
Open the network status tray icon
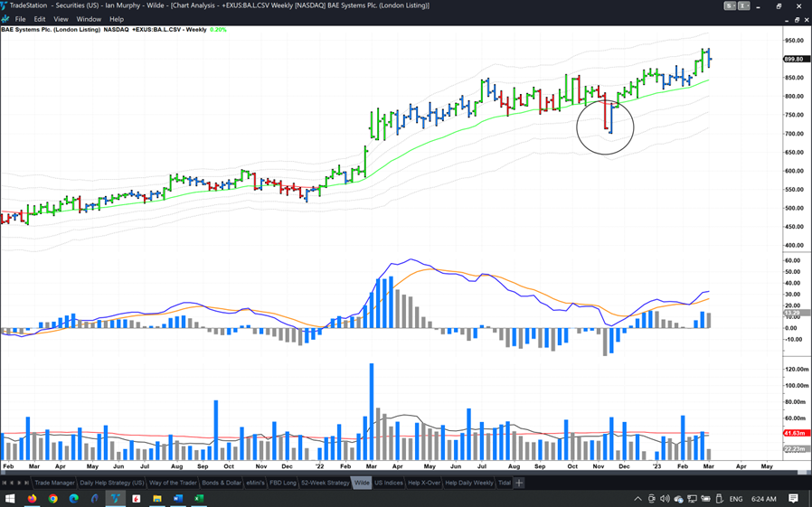pyautogui.click(x=692, y=499)
